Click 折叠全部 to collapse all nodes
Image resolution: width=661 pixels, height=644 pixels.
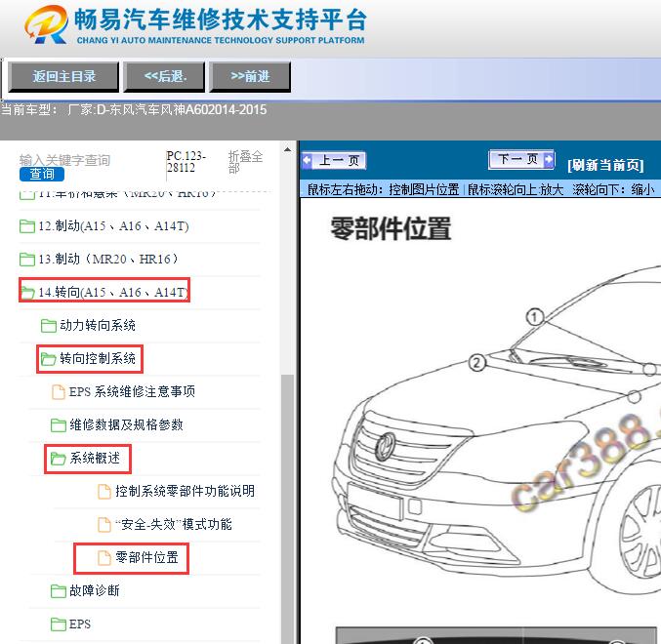tap(245, 162)
